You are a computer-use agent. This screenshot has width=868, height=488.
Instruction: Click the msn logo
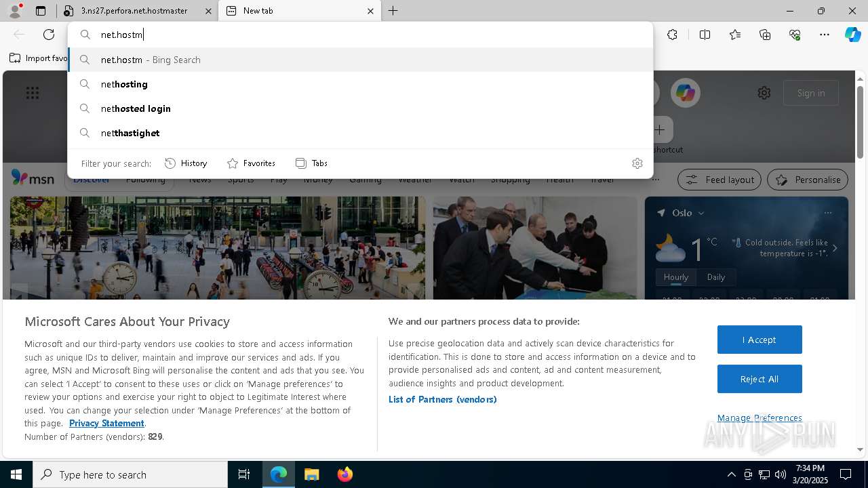pyautogui.click(x=33, y=178)
